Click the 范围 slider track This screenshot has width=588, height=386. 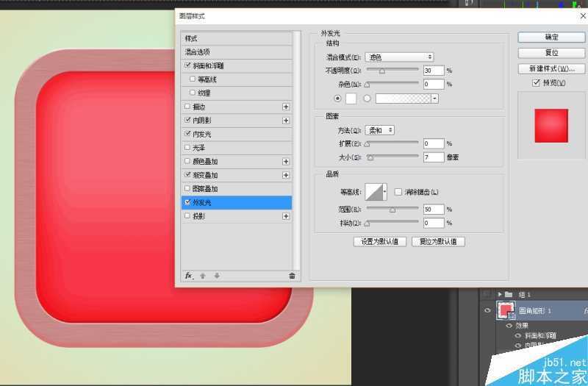click(x=392, y=208)
